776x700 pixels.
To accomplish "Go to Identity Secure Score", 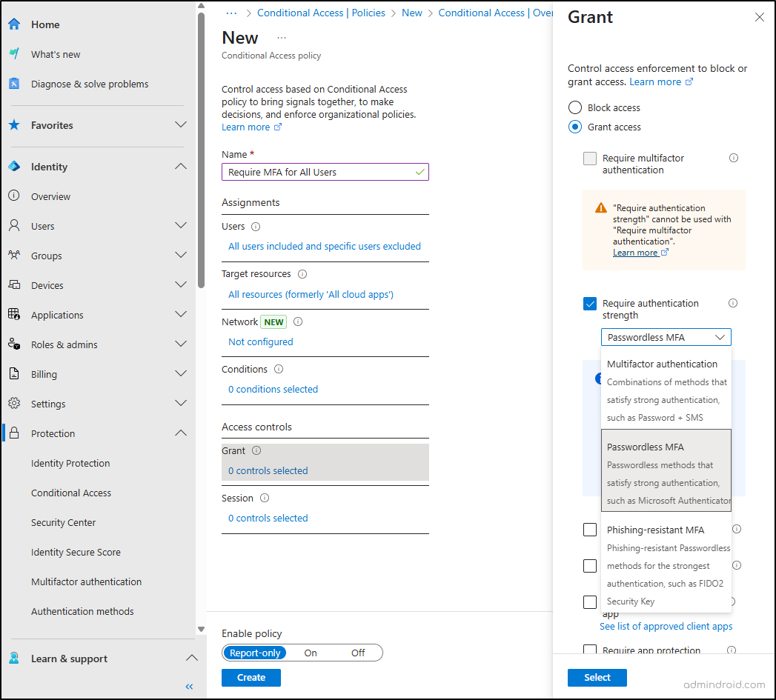I will pos(76,552).
